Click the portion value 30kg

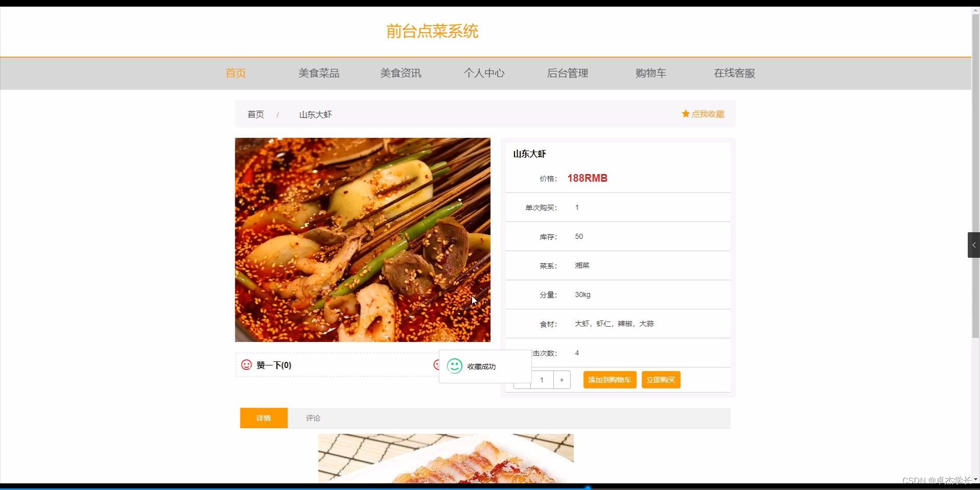click(x=582, y=295)
